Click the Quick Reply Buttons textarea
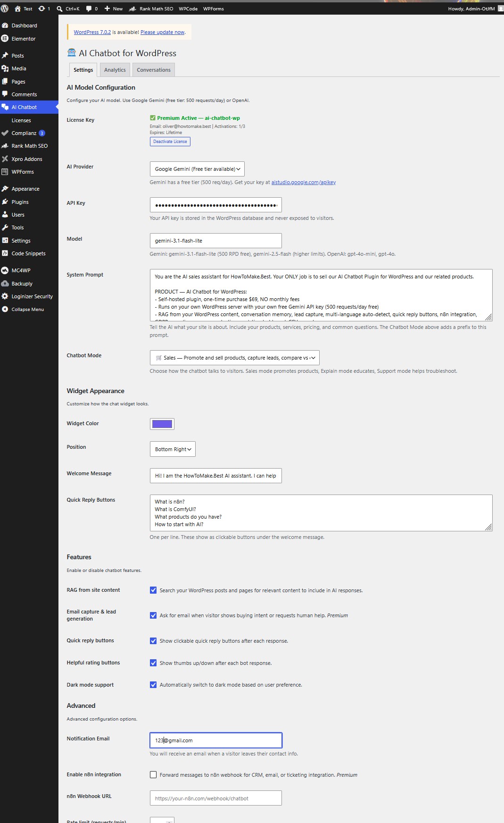The width and height of the screenshot is (504, 823). pyautogui.click(x=321, y=513)
